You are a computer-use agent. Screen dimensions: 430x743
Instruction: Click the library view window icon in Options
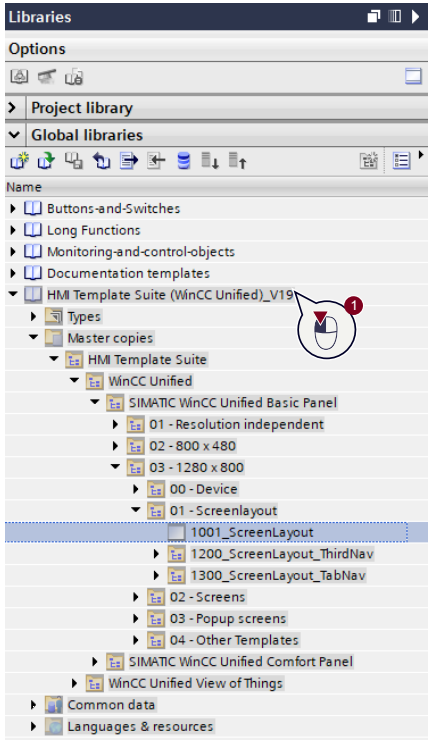413,76
